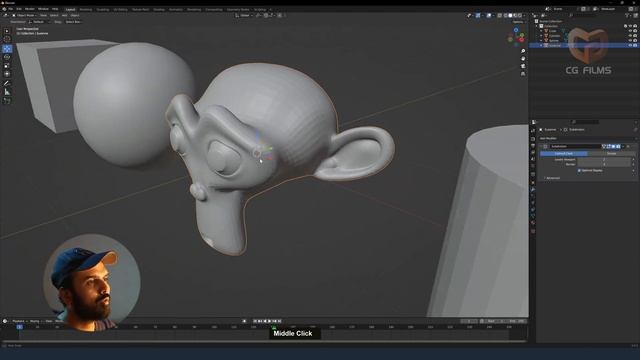Click the red X axis on navigation gizmo
Screen dimensions: 640x360
(x=521, y=40)
